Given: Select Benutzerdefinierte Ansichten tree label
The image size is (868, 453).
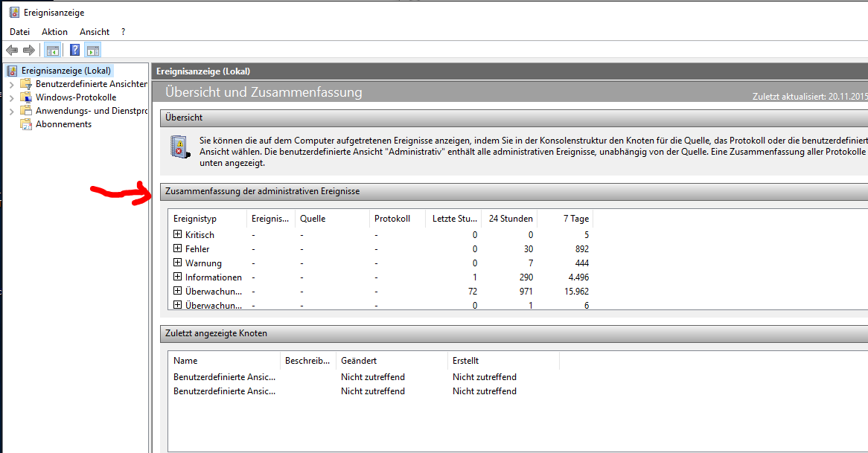Looking at the screenshot, I should (x=92, y=84).
